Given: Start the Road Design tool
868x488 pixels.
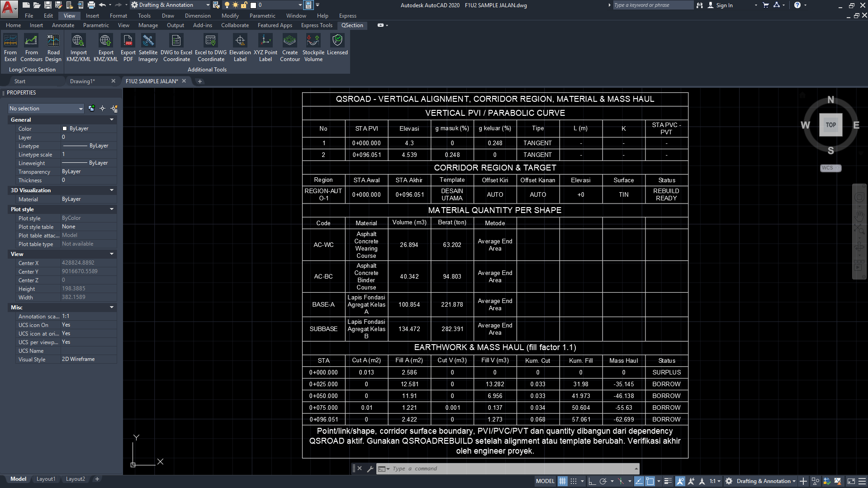Looking at the screenshot, I should click(x=53, y=47).
